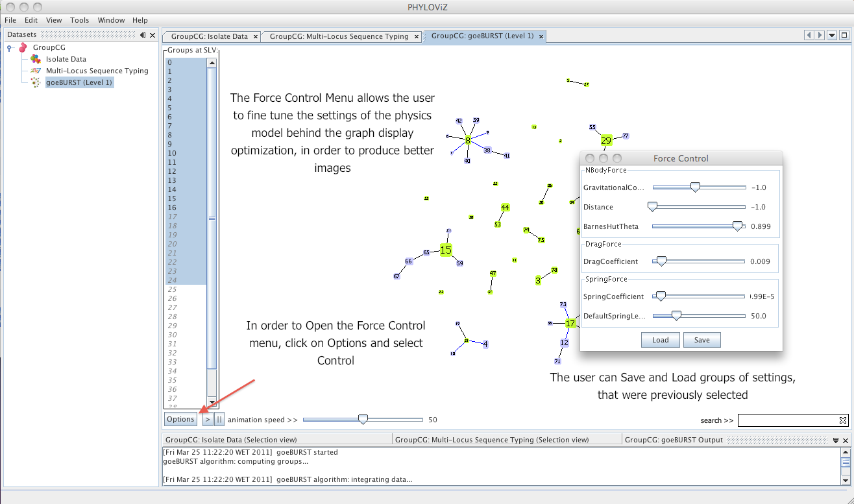Image resolution: width=854 pixels, height=504 pixels.
Task: Click graph node 17
Action: [570, 323]
